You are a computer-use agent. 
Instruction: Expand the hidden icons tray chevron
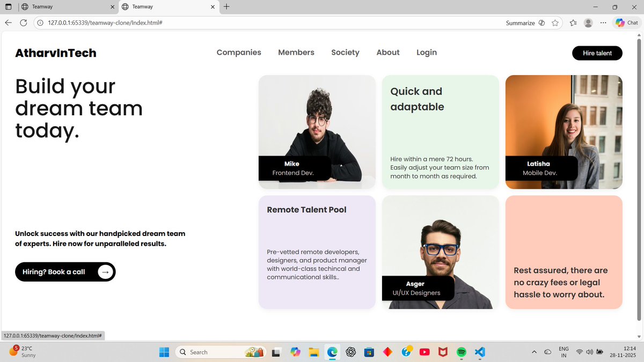point(534,352)
